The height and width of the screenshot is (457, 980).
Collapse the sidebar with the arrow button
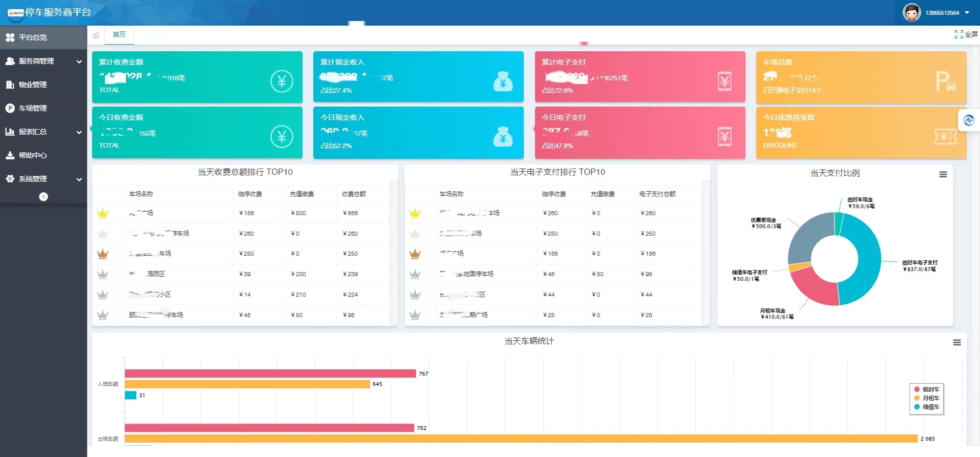pos(44,197)
